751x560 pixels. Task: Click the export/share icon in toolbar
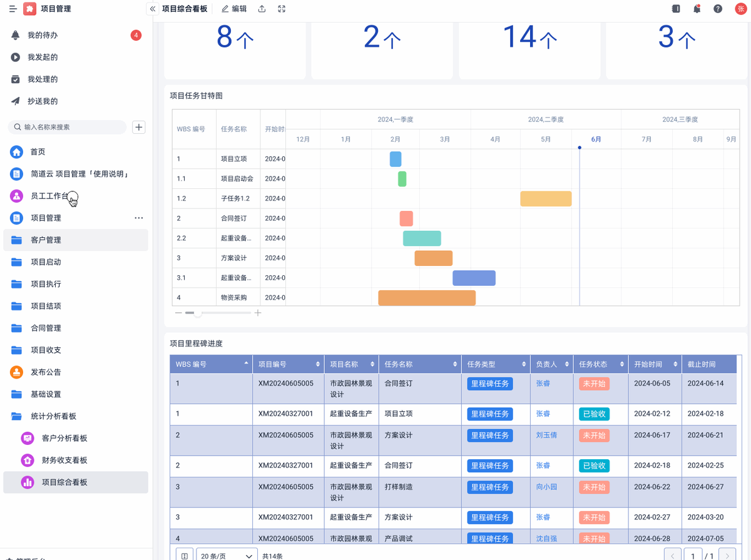coord(262,9)
